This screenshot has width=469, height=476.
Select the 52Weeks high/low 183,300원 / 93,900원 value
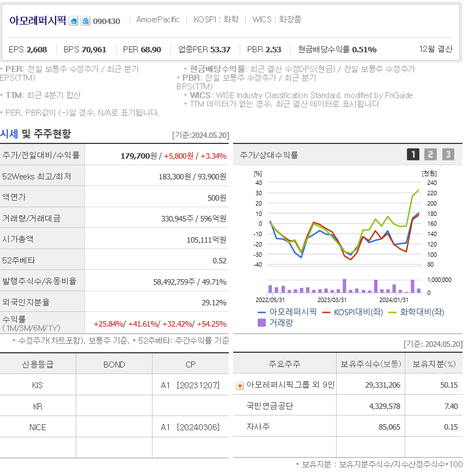[192, 177]
